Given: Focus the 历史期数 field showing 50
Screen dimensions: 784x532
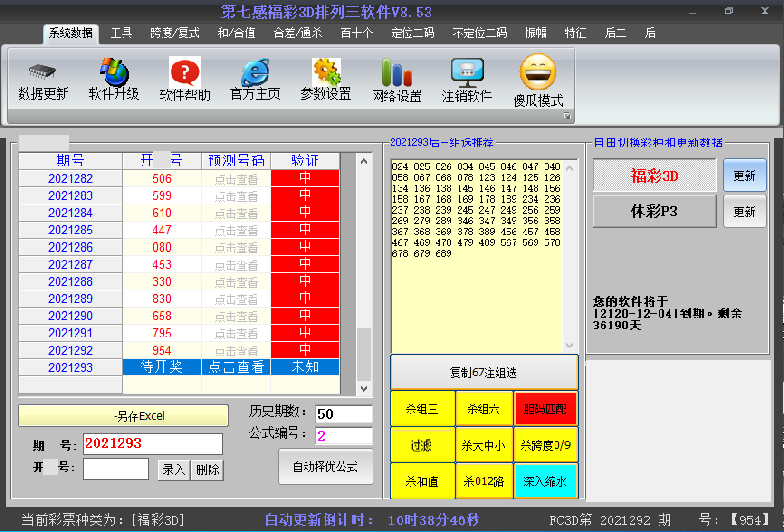Looking at the screenshot, I should (344, 413).
